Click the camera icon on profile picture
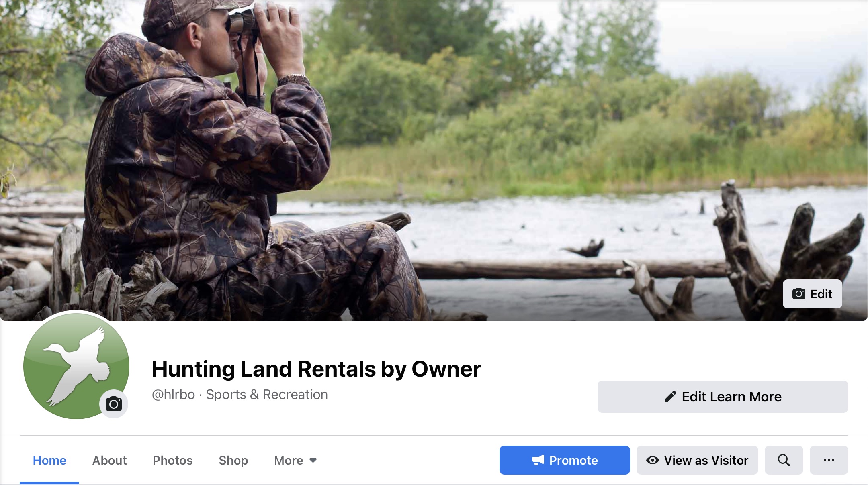This screenshot has height=485, width=868. [114, 403]
